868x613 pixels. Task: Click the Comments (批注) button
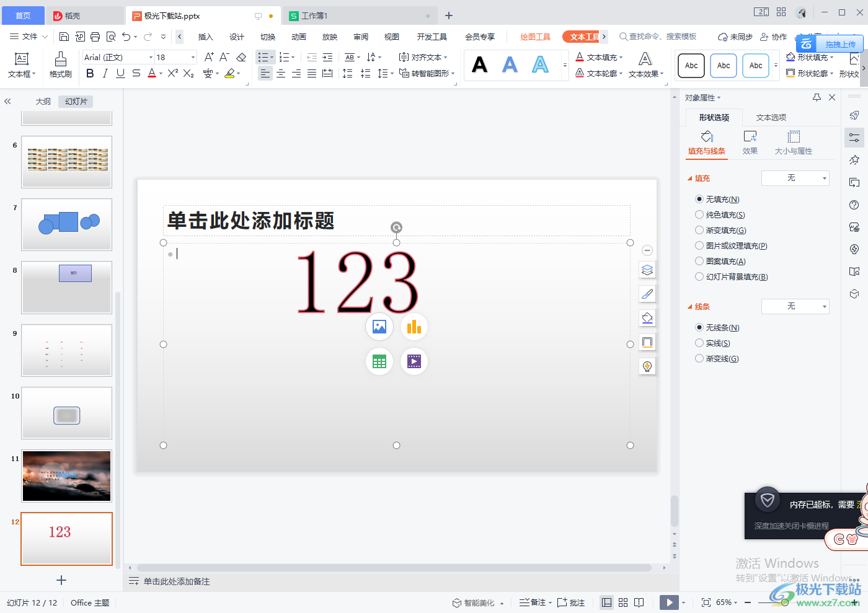(571, 602)
